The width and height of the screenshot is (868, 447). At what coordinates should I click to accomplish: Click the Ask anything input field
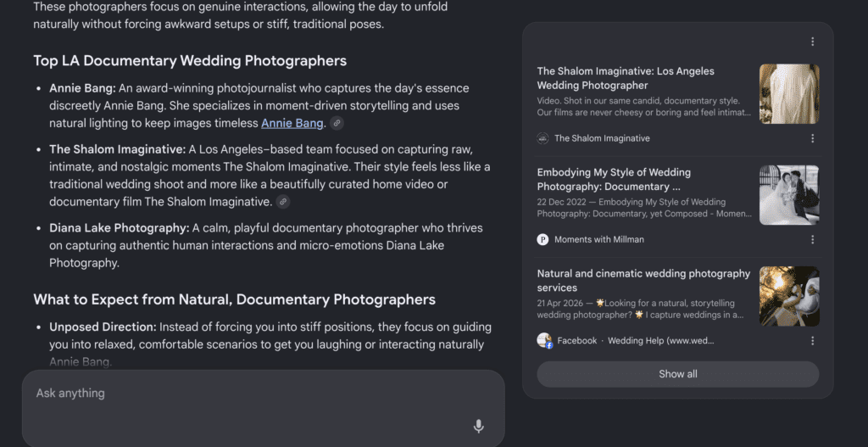tap(263, 408)
